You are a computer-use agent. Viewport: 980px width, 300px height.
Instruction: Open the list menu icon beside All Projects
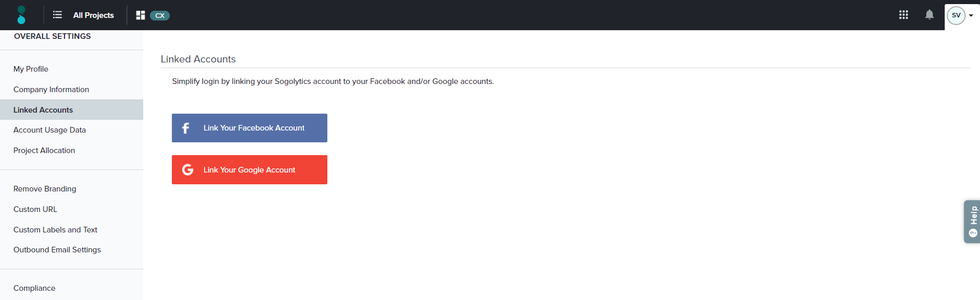57,15
